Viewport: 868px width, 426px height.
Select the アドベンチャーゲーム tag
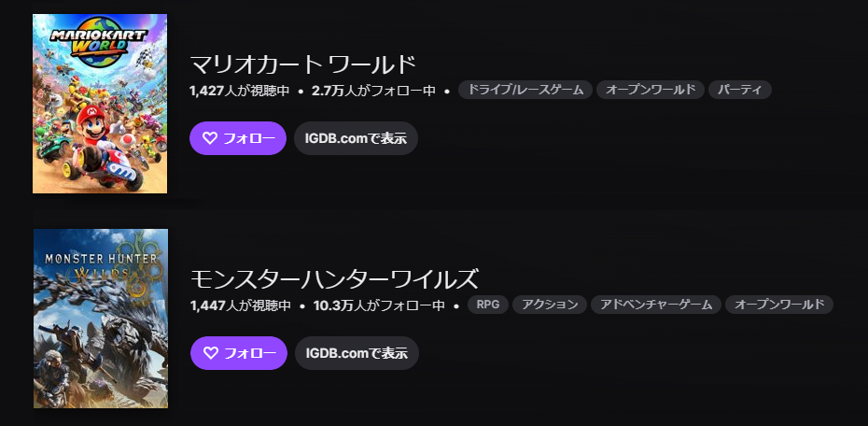[656, 305]
